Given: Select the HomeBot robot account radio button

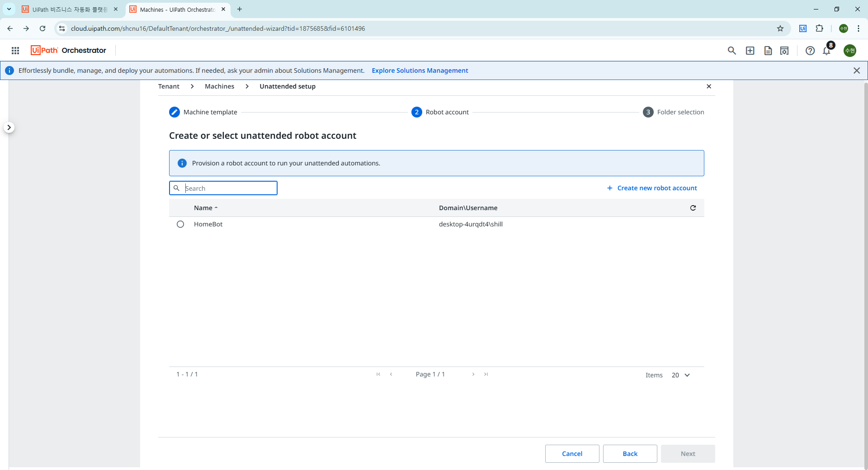Looking at the screenshot, I should tap(180, 224).
